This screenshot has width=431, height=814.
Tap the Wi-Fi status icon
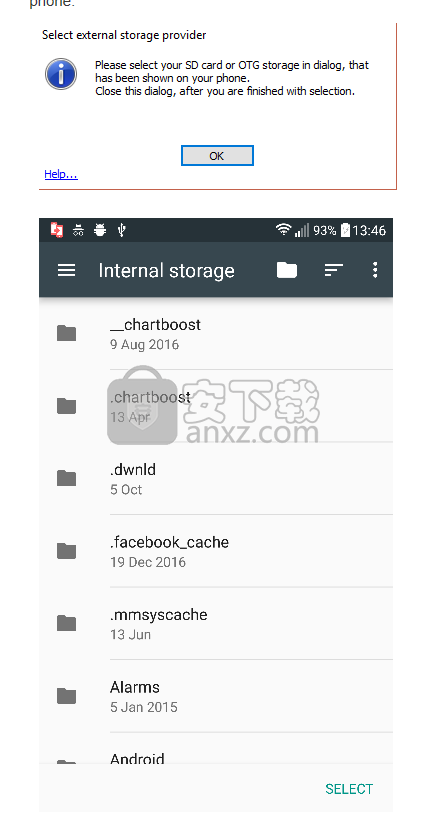(x=283, y=230)
